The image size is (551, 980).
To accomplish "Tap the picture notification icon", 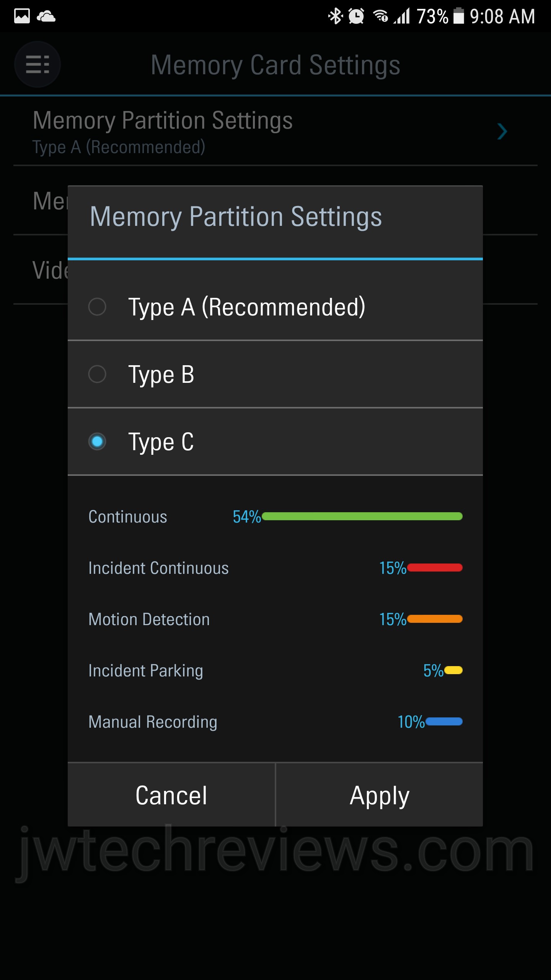I will coord(22,16).
